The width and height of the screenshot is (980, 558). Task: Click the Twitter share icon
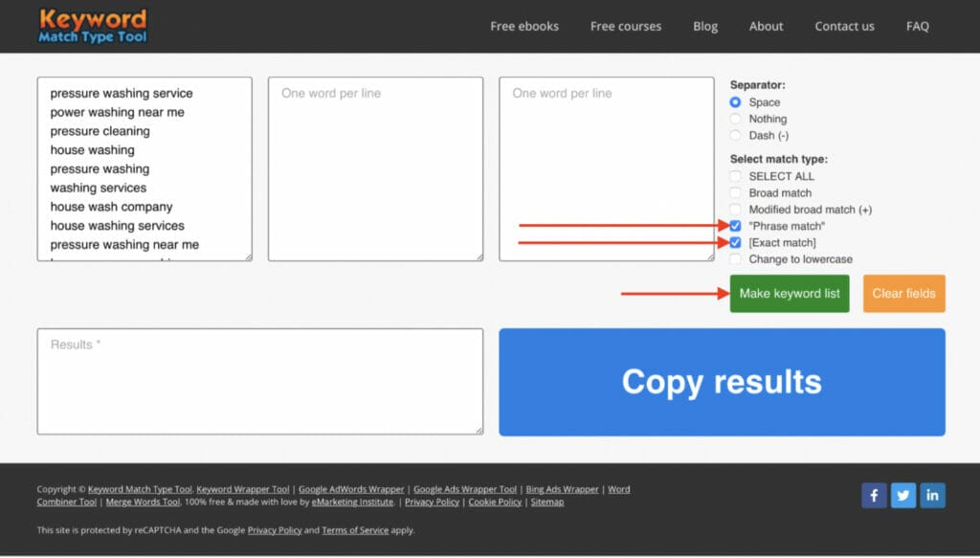[902, 495]
